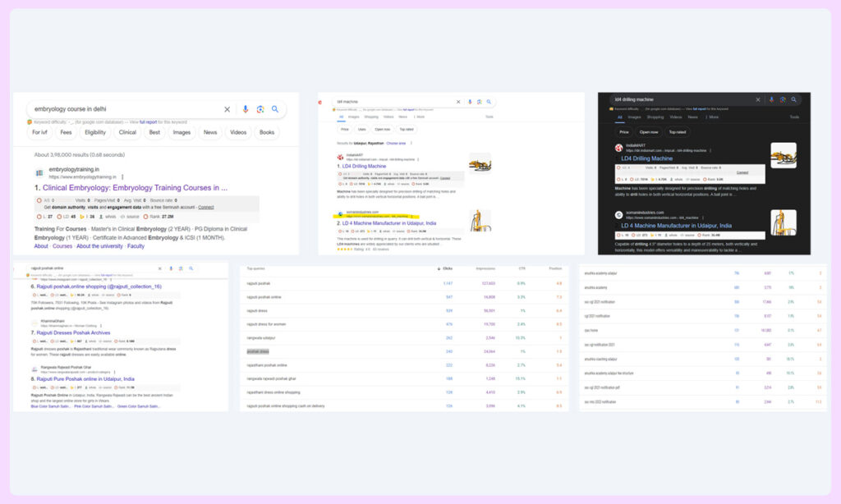Click the magnifier icon in 'ld4 machine' light search bar
The height and width of the screenshot is (504, 841).
tap(489, 102)
